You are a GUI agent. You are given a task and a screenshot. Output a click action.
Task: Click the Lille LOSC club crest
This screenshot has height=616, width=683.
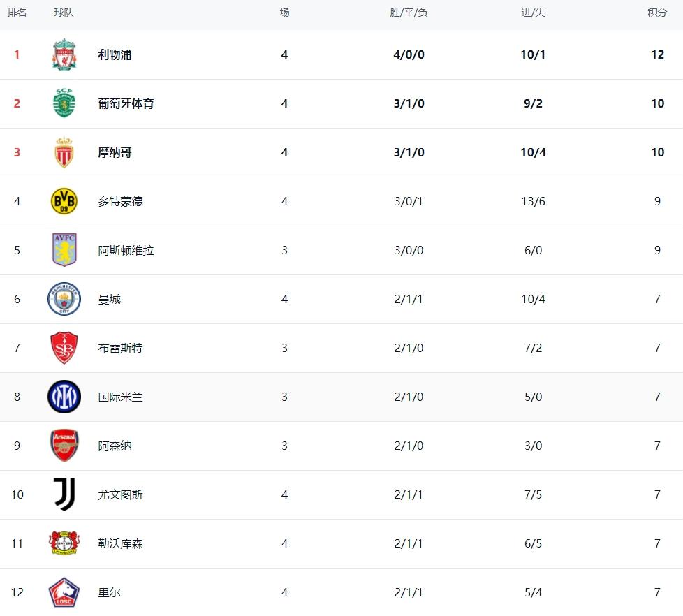click(64, 592)
